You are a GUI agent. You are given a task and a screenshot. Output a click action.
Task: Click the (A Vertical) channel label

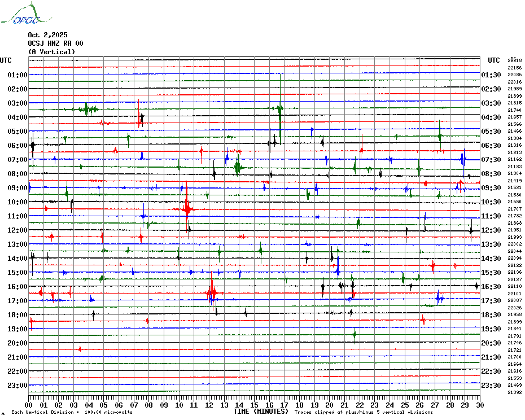point(51,52)
